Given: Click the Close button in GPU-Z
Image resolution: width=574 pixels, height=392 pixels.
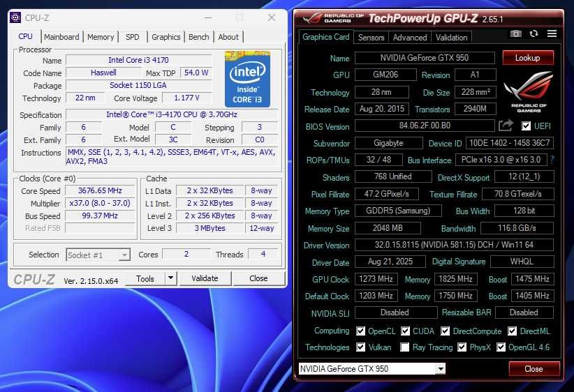Looking at the screenshot, I should [x=533, y=368].
